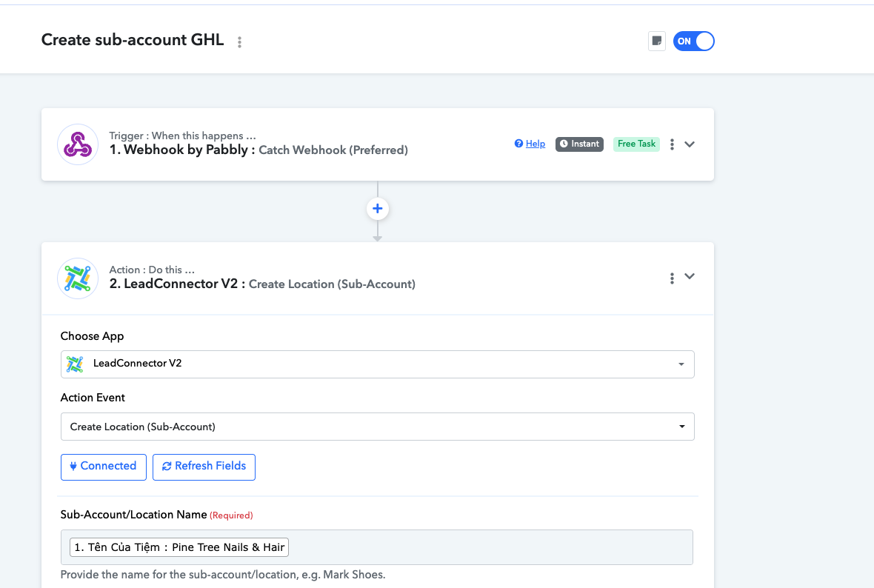Click the Instant badge on the trigger
This screenshot has width=874, height=588.
(x=579, y=144)
